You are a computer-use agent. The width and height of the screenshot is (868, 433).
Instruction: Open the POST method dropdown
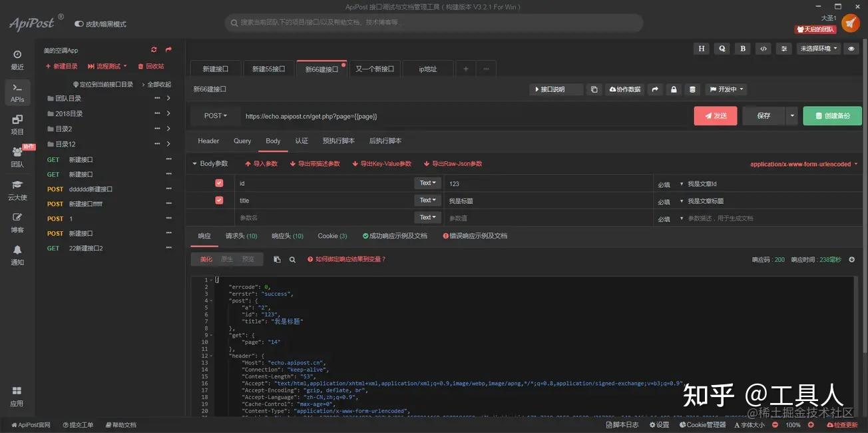pos(215,115)
